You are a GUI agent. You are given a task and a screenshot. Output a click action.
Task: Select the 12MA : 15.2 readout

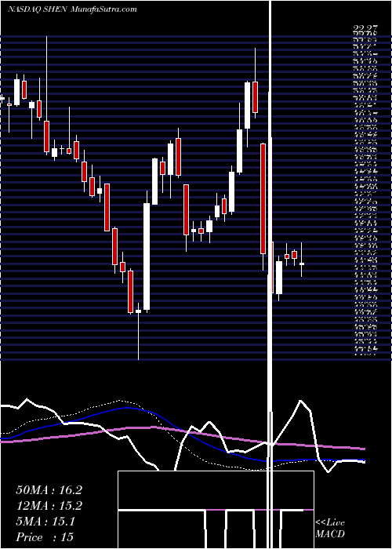[x=49, y=506]
